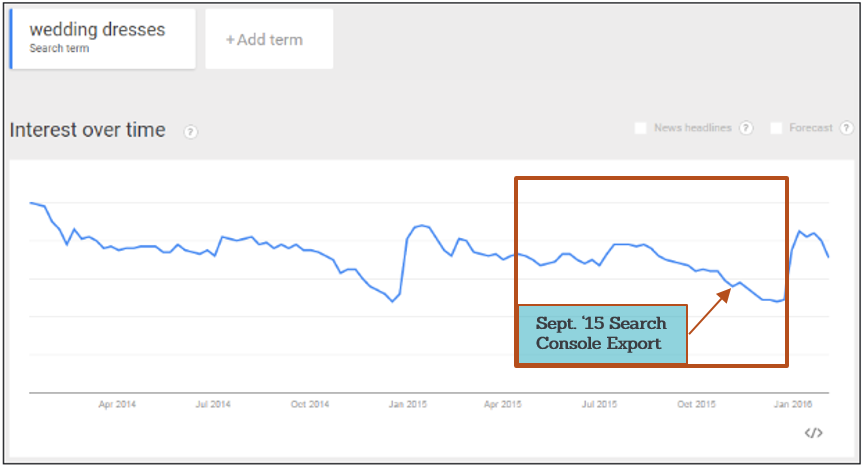This screenshot has height=467, width=864.
Task: Click the Apr 2014 axis label
Action: [x=117, y=405]
